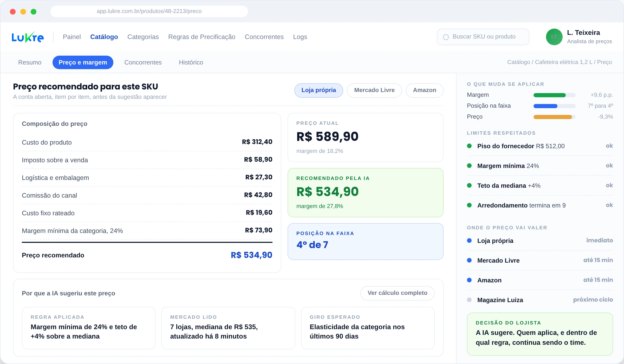
Task: Select the Preço e margem tab
Action: coord(83,62)
